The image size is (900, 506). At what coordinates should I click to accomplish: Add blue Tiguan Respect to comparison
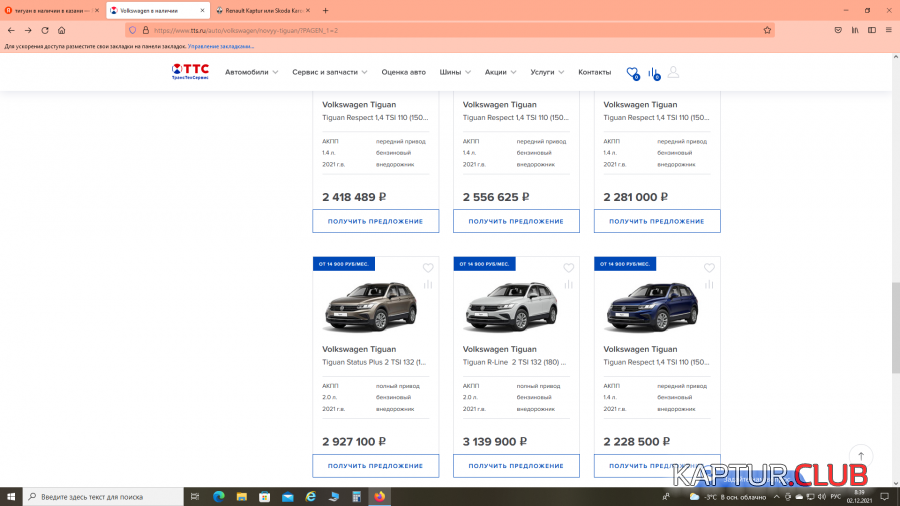[709, 285]
